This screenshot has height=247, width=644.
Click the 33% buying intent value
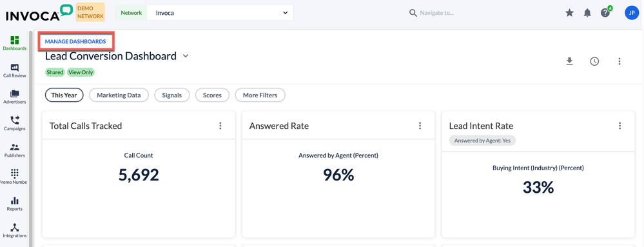pos(538,188)
